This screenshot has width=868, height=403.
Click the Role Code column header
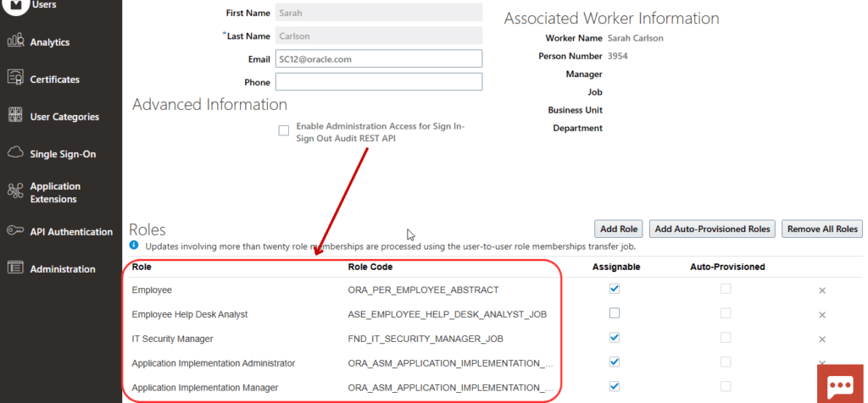pos(370,267)
